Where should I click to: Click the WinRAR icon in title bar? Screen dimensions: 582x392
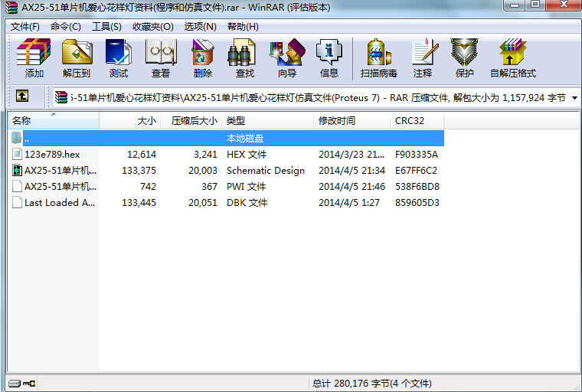pos(11,8)
